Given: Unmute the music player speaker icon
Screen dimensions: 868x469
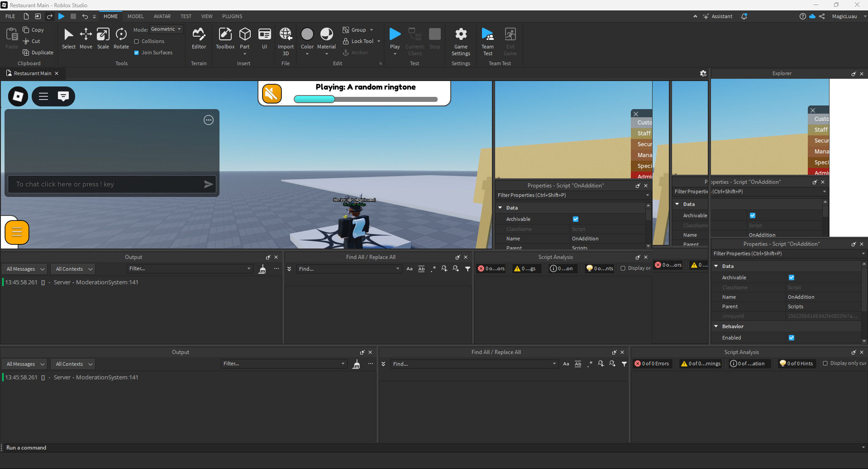Looking at the screenshot, I should 272,94.
